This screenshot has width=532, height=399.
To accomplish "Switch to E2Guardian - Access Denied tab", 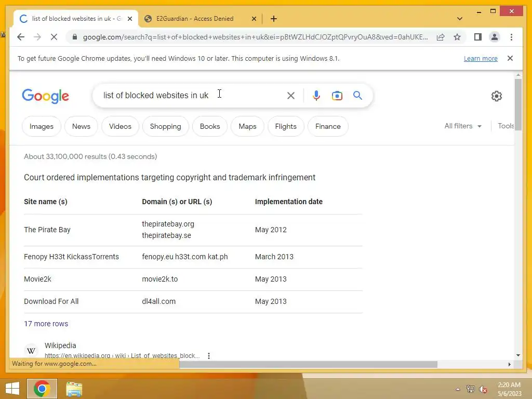I will pos(200,19).
